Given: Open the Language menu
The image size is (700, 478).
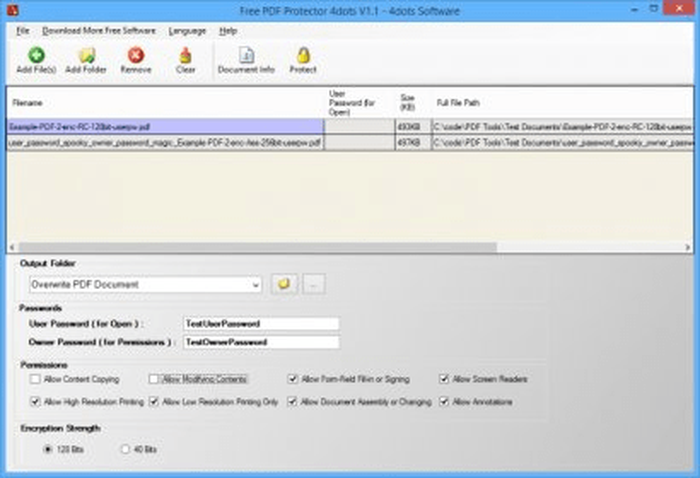Looking at the screenshot, I should pos(187,31).
